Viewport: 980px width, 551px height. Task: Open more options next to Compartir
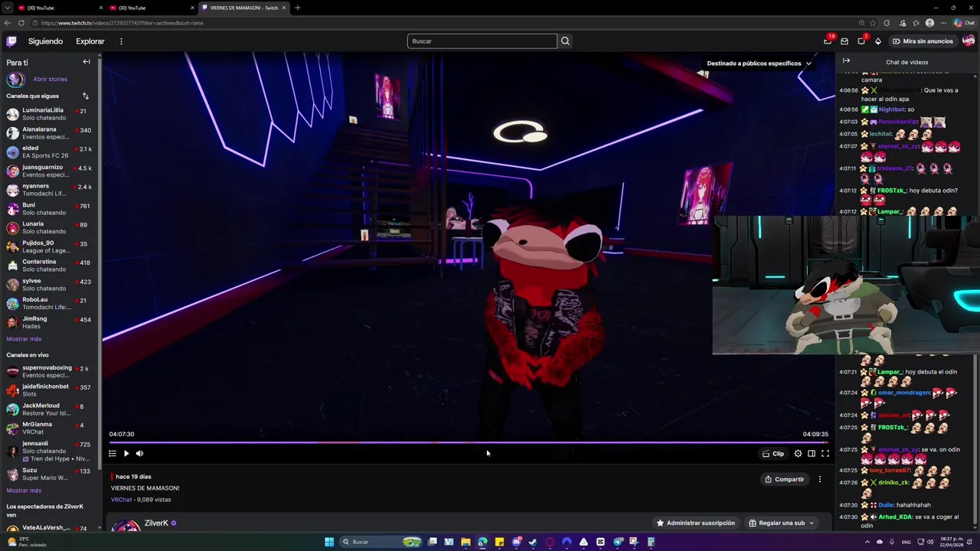coord(820,480)
